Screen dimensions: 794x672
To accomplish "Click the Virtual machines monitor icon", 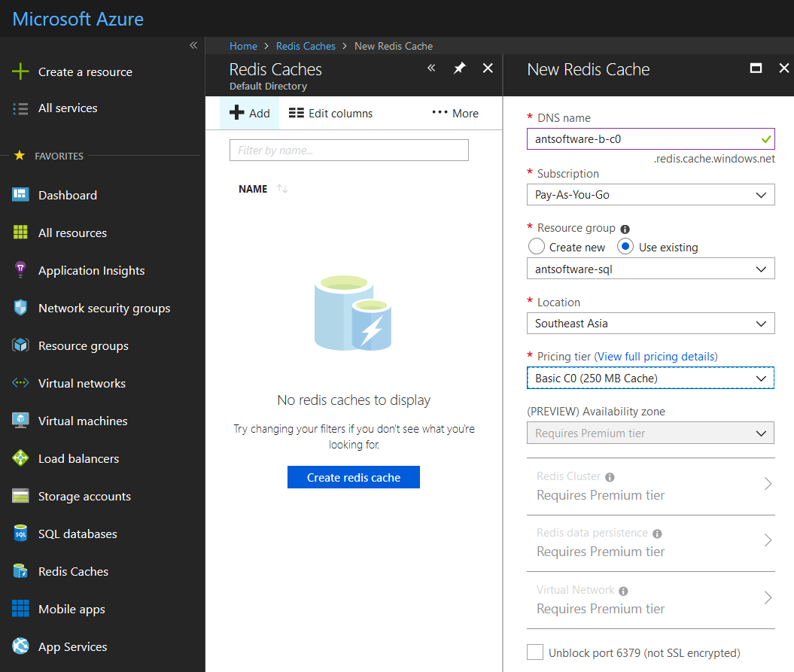I will [20, 421].
